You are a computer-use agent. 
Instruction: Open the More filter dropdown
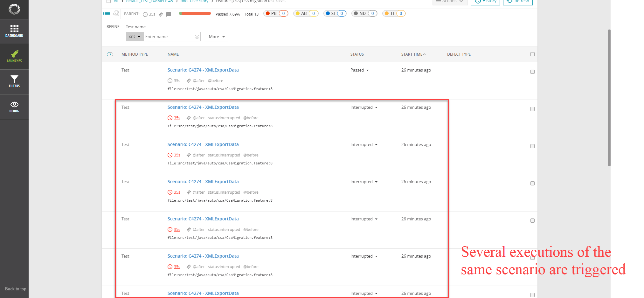point(216,37)
